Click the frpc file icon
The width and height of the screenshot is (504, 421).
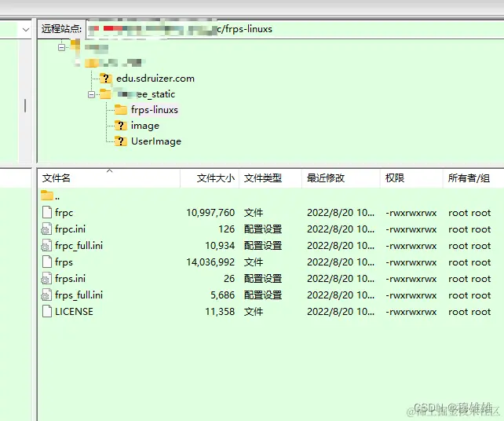(47, 212)
